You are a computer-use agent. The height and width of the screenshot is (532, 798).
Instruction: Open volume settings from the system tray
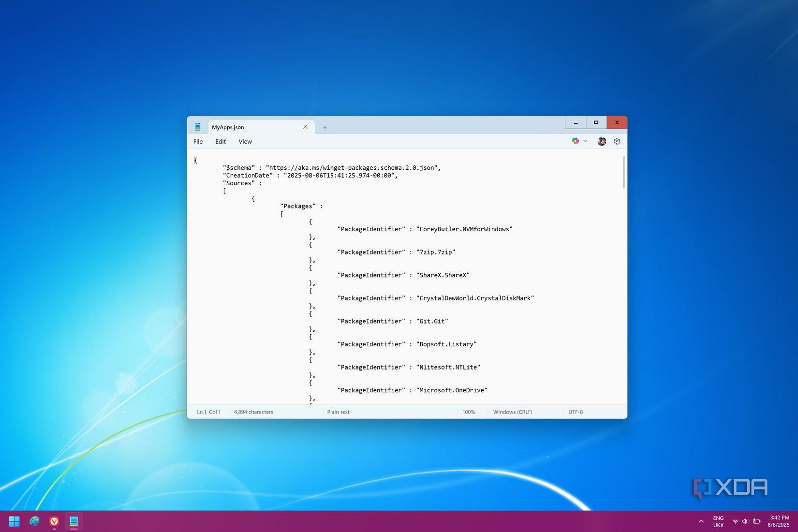pos(745,521)
